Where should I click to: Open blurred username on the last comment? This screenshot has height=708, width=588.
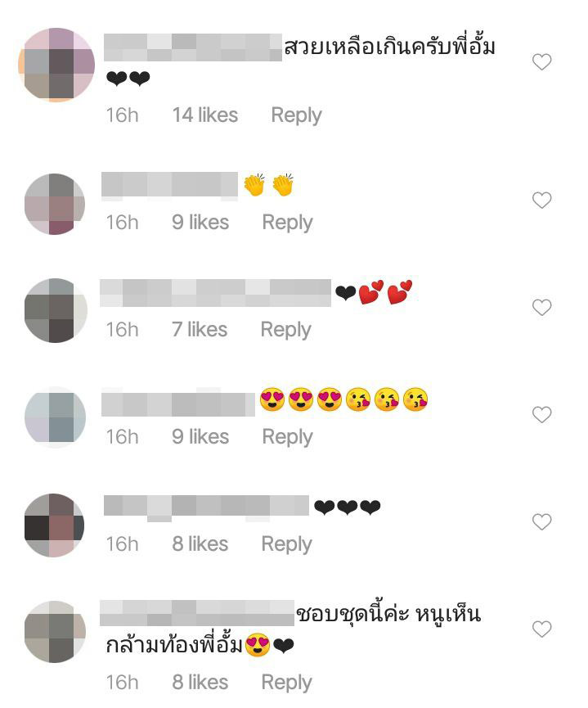click(197, 613)
